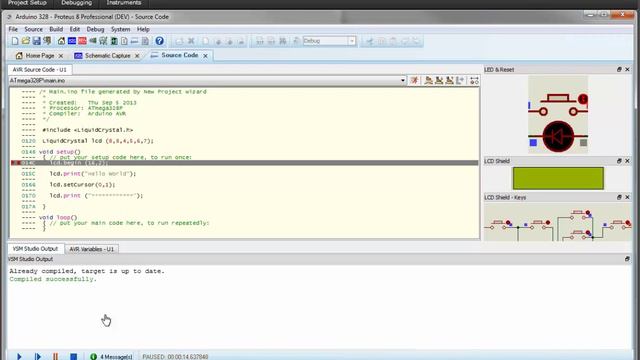Click the green LCD Shield display
Image resolution: width=640 pixels, height=360 pixels.
pyautogui.click(x=558, y=178)
